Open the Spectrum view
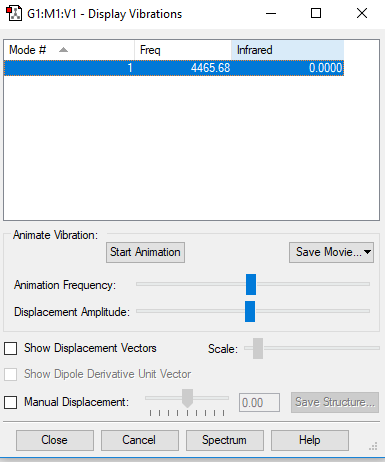The width and height of the screenshot is (385, 462). [x=225, y=440]
